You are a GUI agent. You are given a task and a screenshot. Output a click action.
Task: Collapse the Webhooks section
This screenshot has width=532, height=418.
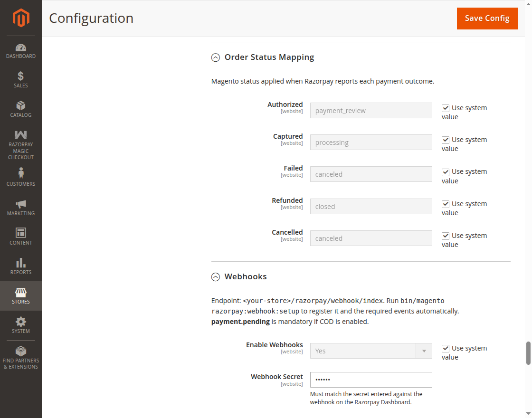[x=216, y=277]
